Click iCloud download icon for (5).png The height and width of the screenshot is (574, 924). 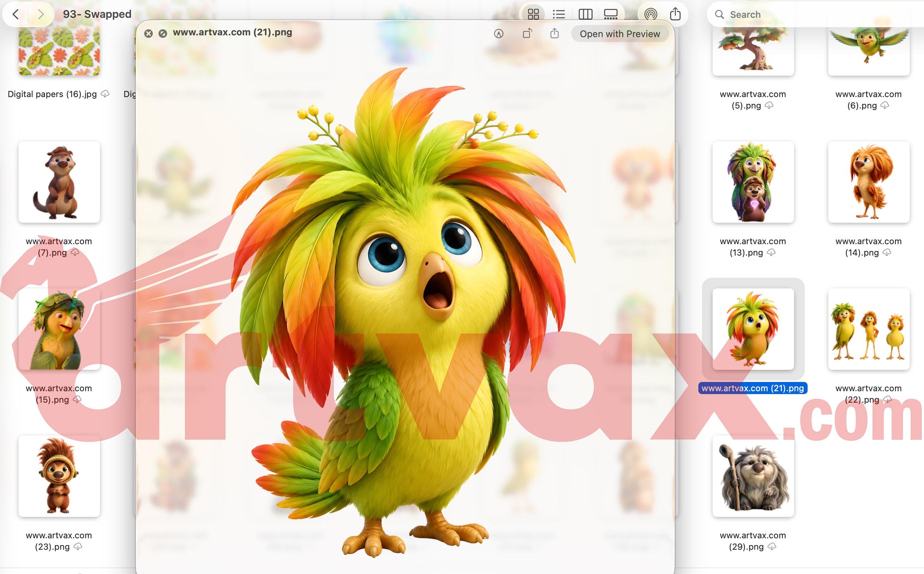[x=769, y=105]
